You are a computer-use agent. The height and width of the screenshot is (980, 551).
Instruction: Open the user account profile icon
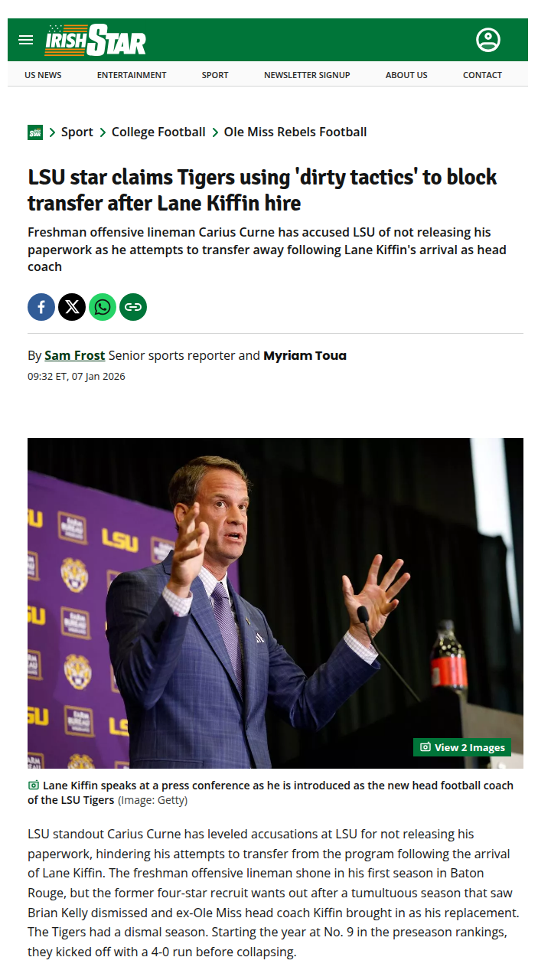pyautogui.click(x=487, y=40)
